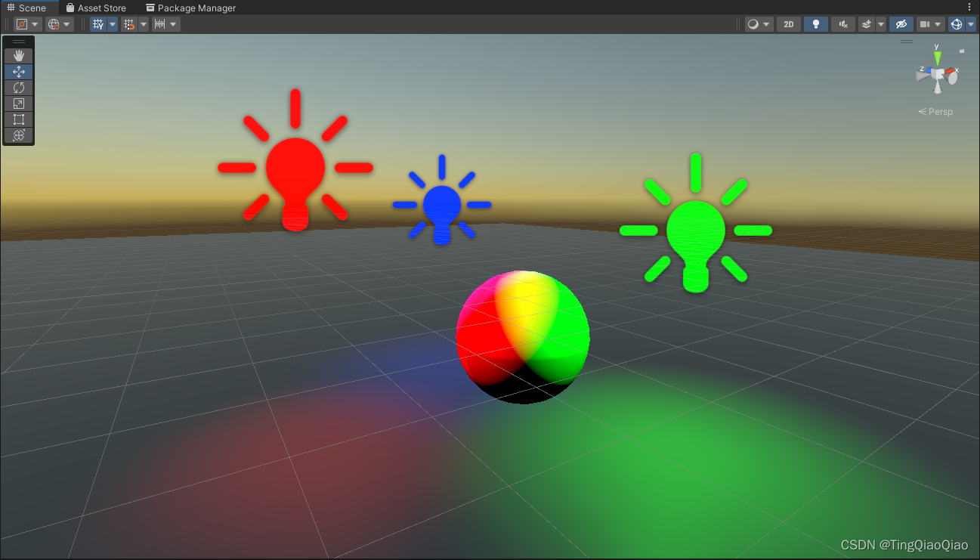Select the Rect Transform tool
Image resolution: width=980 pixels, height=560 pixels.
(18, 119)
